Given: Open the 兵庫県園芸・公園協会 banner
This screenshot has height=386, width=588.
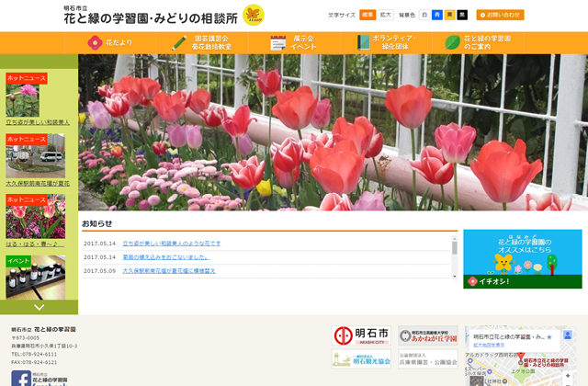Looking at the screenshot, I should click(428, 359).
